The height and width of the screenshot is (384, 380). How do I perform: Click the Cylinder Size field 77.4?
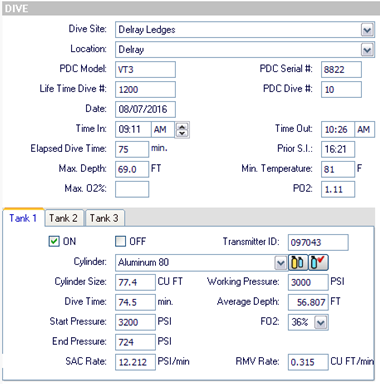(135, 282)
